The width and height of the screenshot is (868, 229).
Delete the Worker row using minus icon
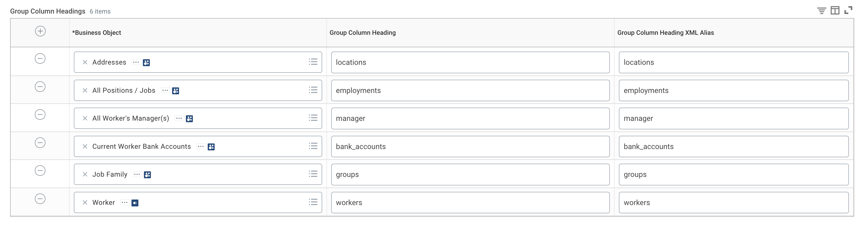40,199
